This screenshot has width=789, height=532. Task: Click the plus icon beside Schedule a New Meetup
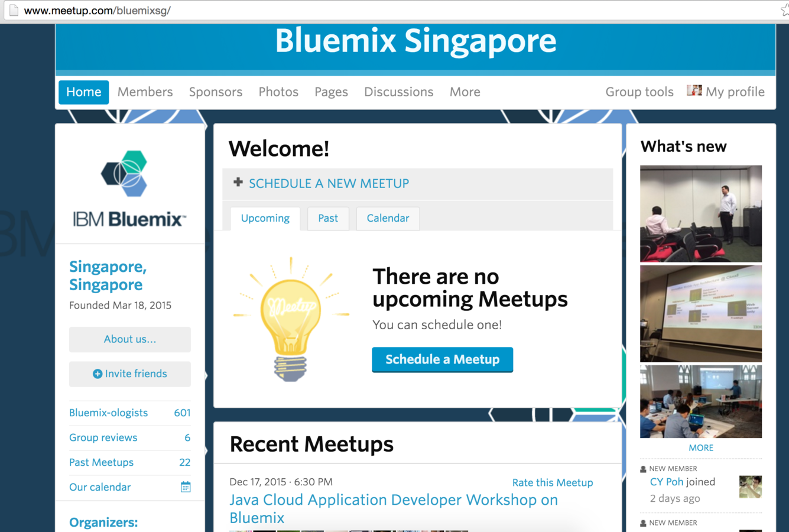[238, 182]
